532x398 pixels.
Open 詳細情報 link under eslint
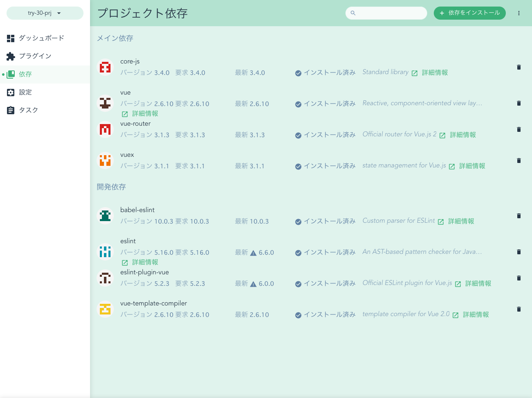click(x=140, y=262)
